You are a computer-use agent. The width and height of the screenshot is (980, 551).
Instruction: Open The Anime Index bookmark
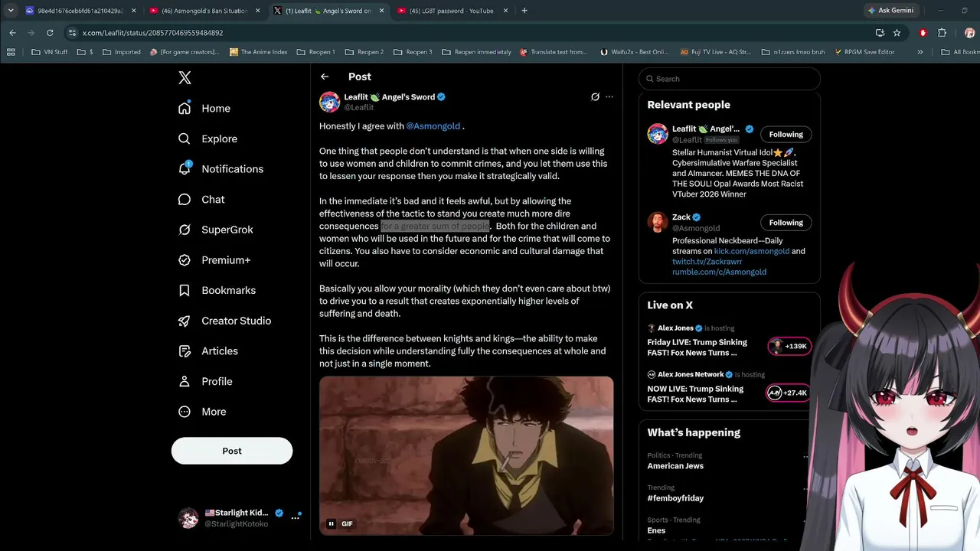coord(259,52)
